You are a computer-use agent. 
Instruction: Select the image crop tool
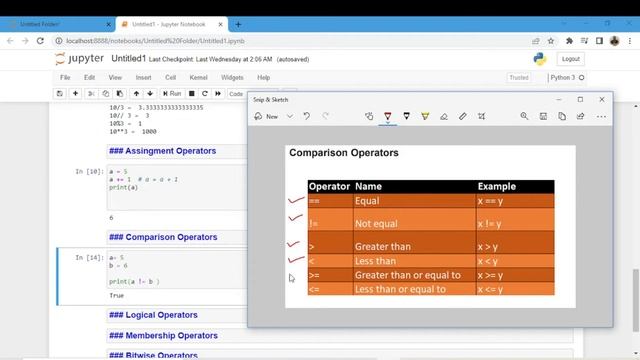(482, 116)
